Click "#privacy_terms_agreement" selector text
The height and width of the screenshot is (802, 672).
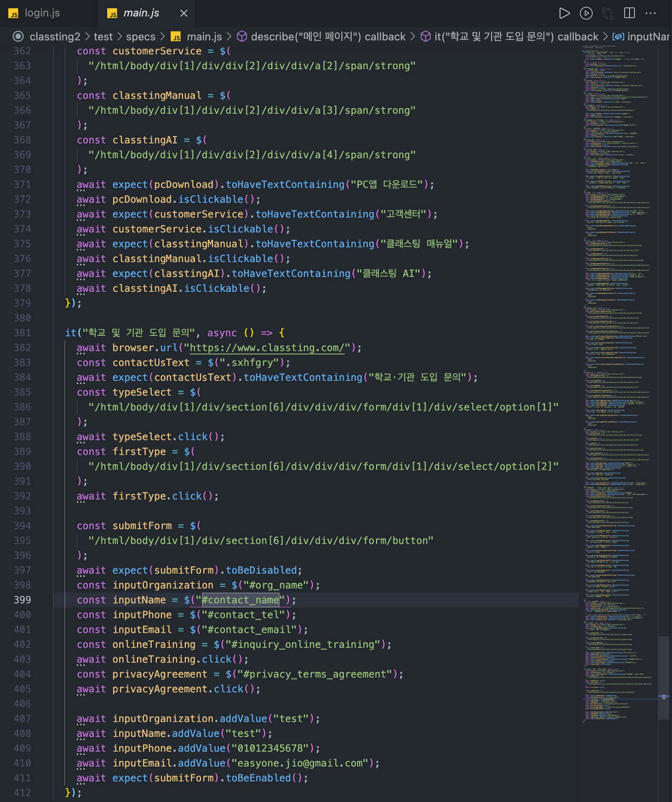(318, 674)
